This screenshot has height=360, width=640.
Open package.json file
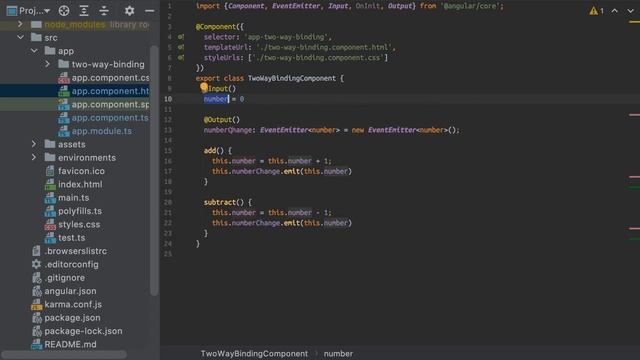coord(72,318)
